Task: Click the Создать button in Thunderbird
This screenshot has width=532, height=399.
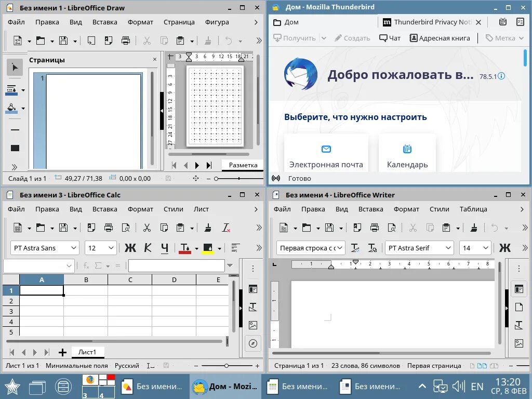Action: coord(352,38)
